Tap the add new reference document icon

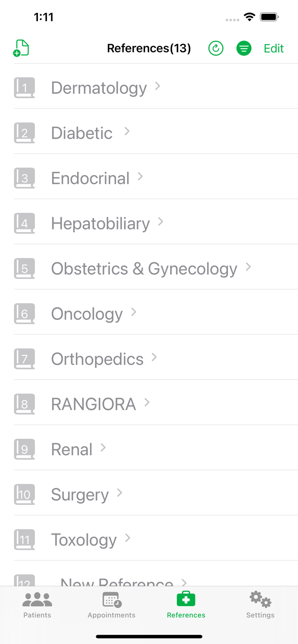click(21, 48)
